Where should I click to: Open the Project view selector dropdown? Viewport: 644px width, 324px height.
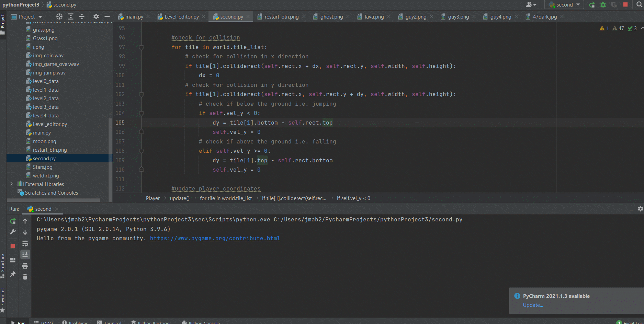tap(26, 16)
